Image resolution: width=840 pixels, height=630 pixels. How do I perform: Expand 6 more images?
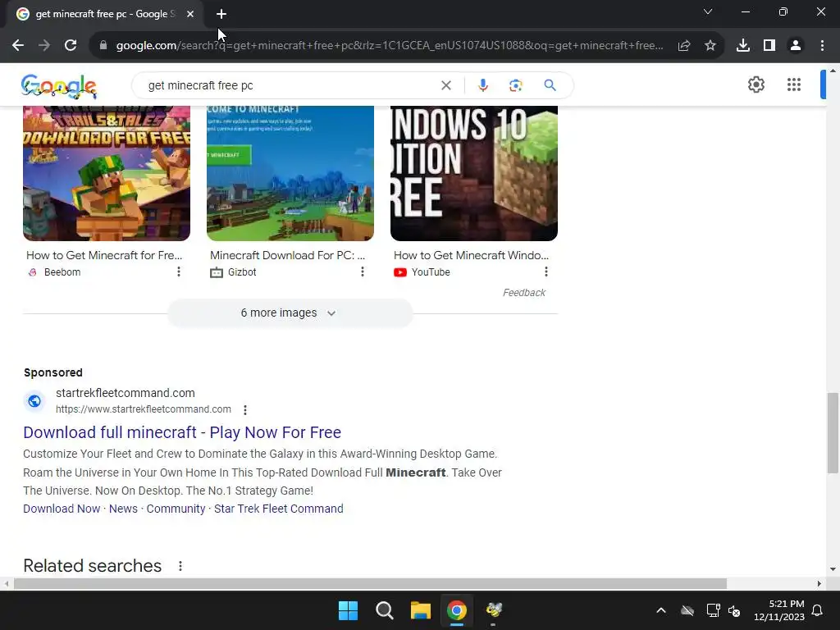tap(290, 313)
